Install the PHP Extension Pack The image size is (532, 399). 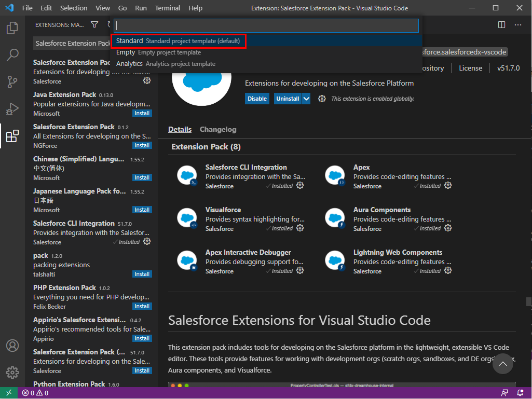click(x=142, y=306)
